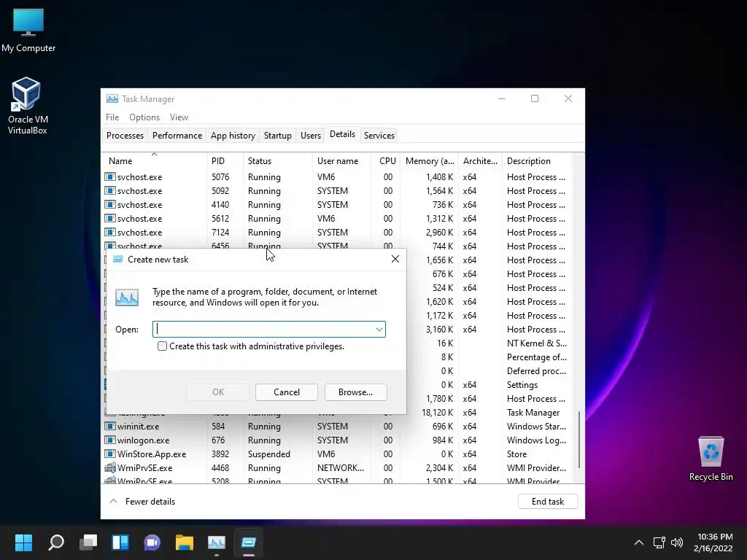The width and height of the screenshot is (747, 560).
Task: Switch to the Users tab
Action: tap(311, 135)
